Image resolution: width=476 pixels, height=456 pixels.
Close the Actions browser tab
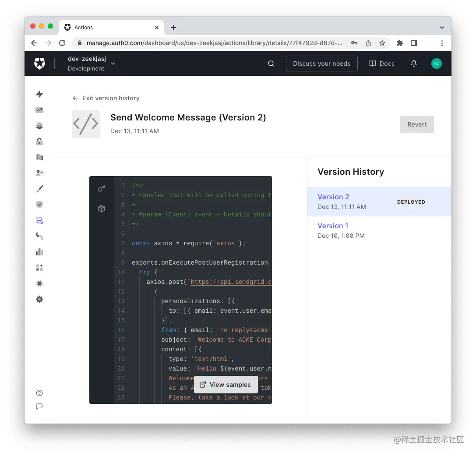point(157,28)
